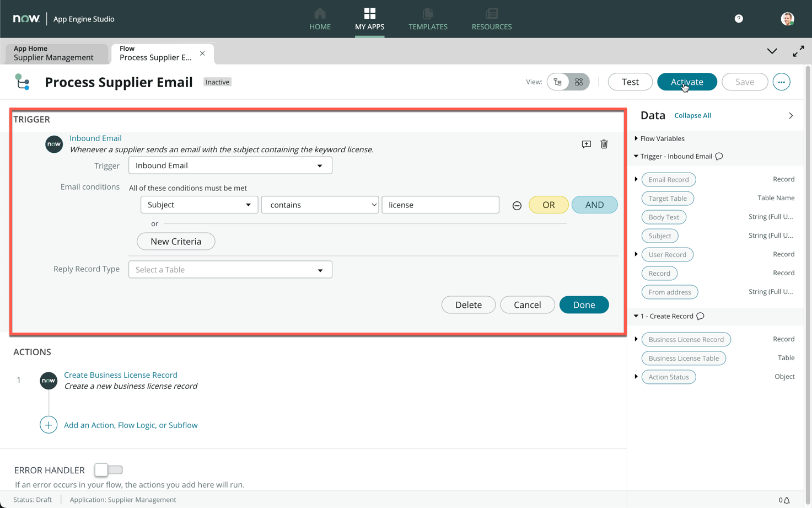Switch to the tree list view toggle

tap(558, 82)
